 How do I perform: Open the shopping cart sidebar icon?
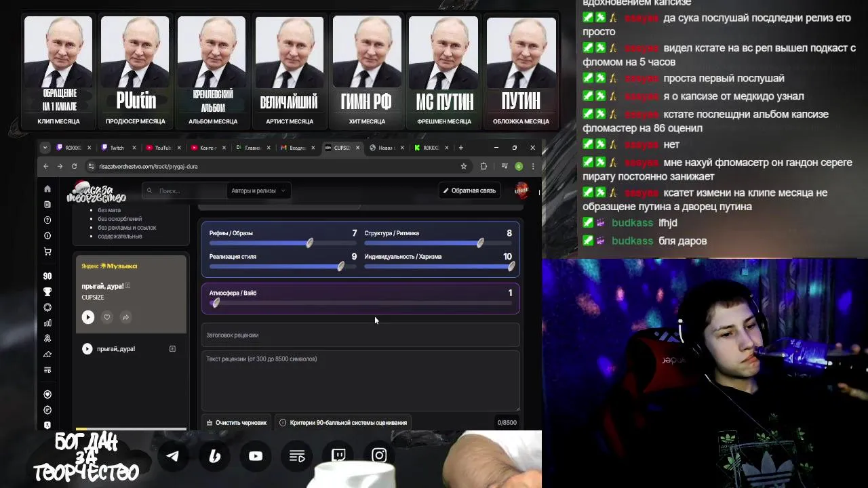click(47, 251)
